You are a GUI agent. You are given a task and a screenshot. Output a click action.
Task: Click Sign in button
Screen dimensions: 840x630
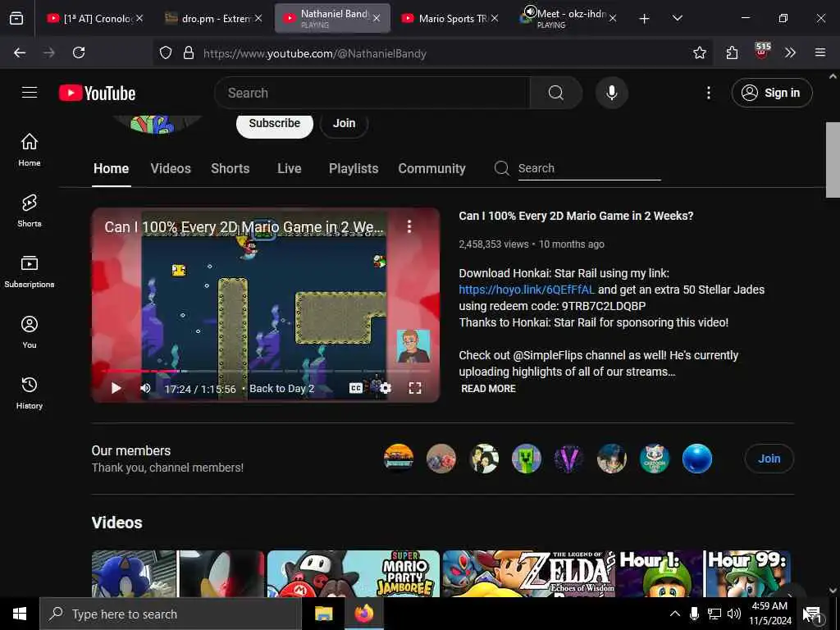(772, 93)
